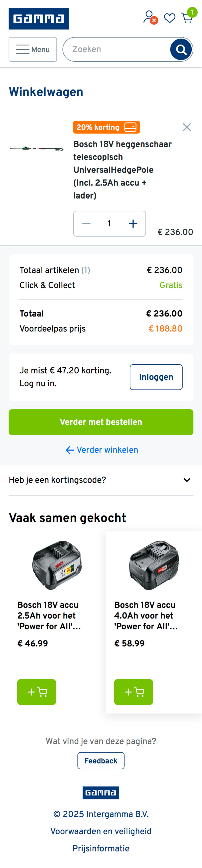Follow the Verder winkelen link
Viewport: 202px width, 868px height.
coord(102,450)
